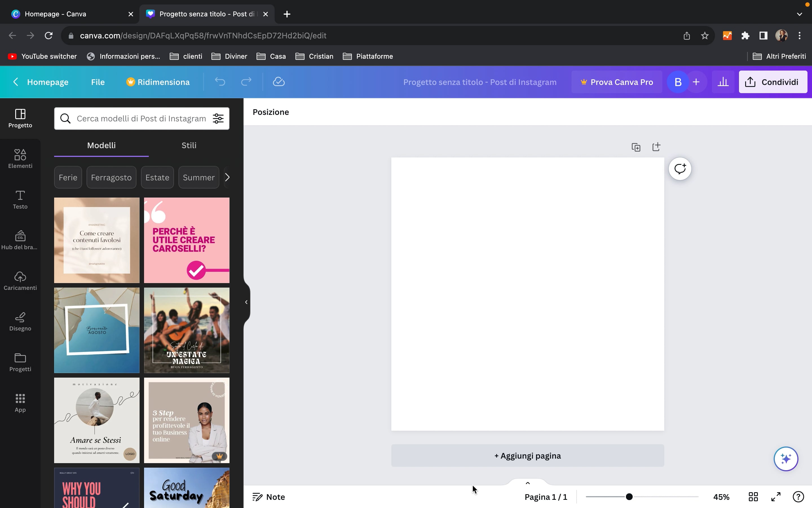Select the Disegno drawing tool

(x=20, y=321)
